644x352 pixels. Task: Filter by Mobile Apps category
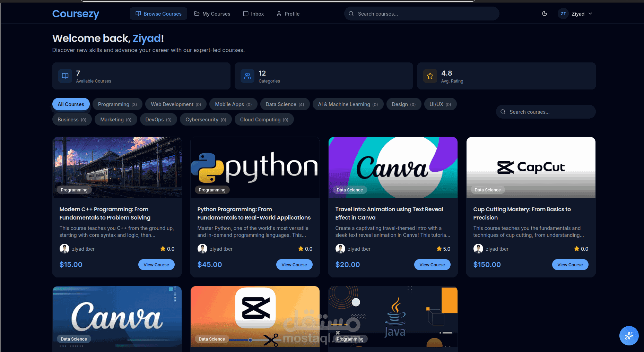233,104
